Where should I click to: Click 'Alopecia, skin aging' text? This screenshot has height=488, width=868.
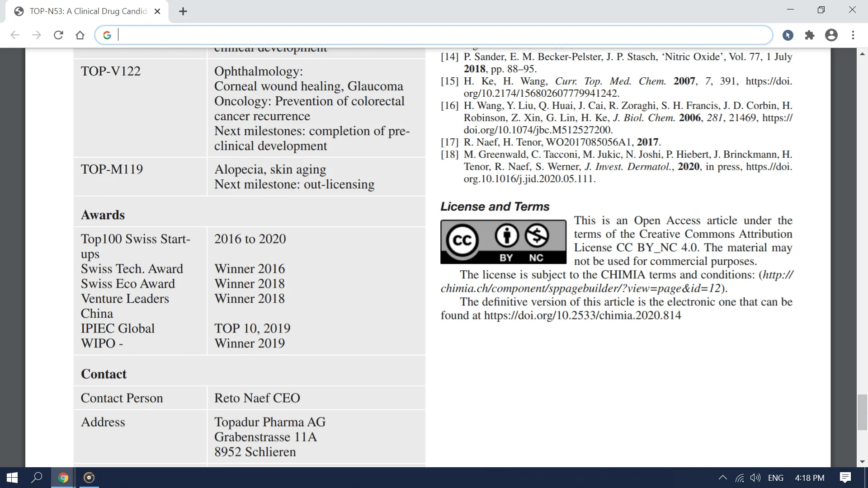tap(270, 169)
